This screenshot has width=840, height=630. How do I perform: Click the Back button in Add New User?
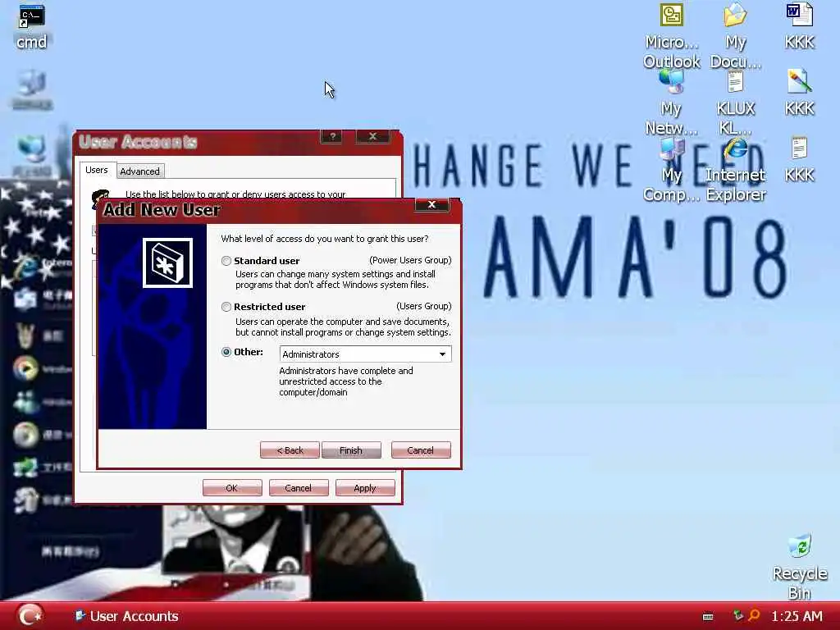pyautogui.click(x=290, y=450)
